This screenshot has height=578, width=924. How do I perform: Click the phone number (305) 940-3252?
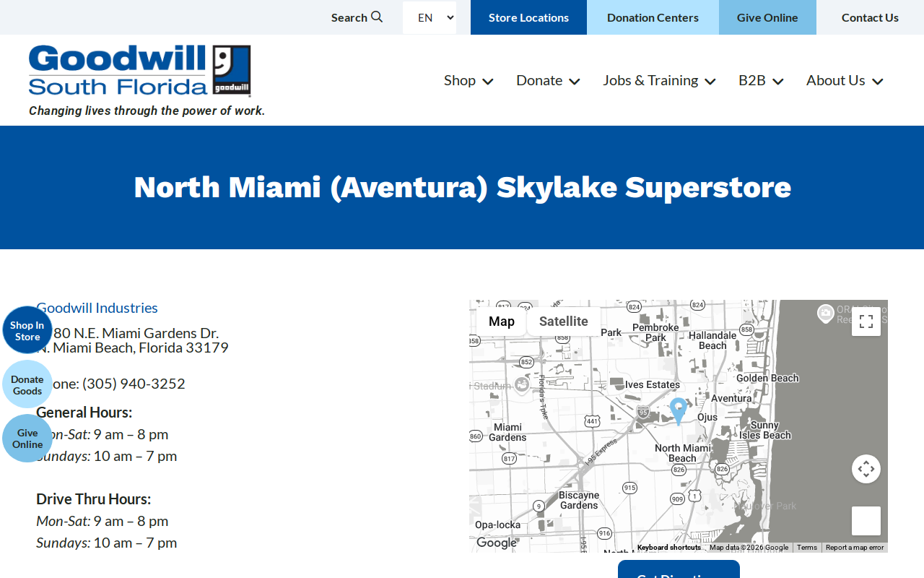point(134,384)
